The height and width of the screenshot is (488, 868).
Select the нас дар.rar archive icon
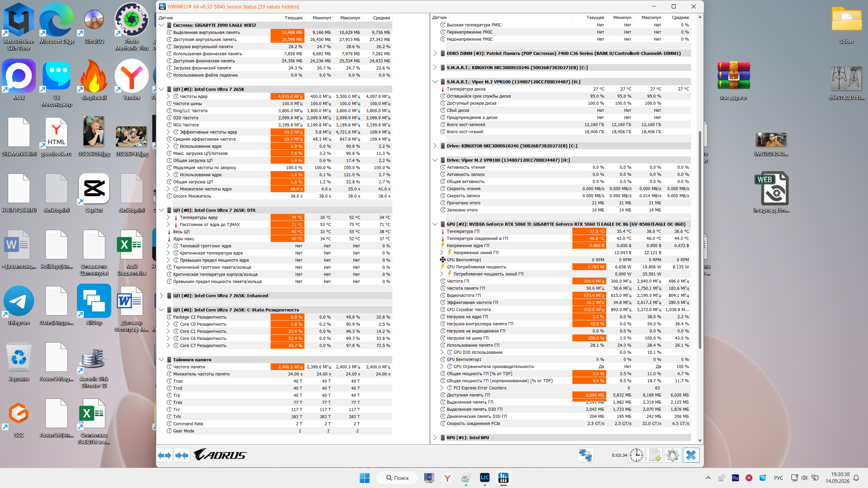pos(734,81)
